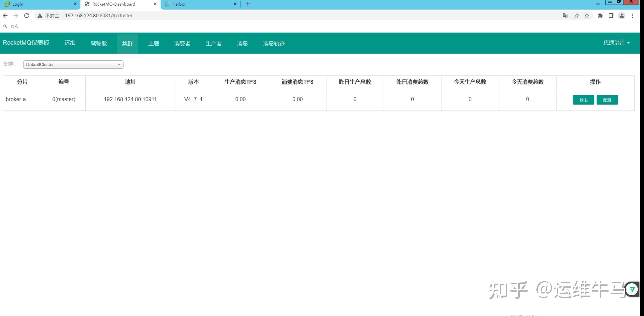The width and height of the screenshot is (644, 316).
Task: Click floating green paper-plane widget
Action: tap(632, 289)
